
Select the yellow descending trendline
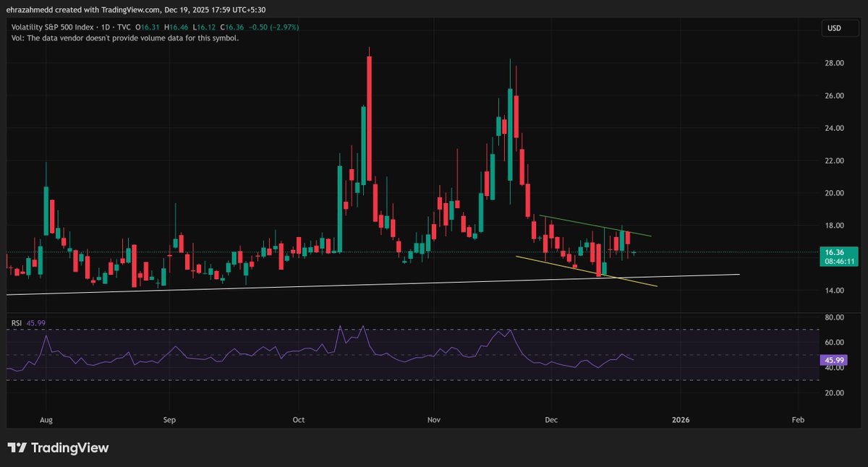point(586,271)
